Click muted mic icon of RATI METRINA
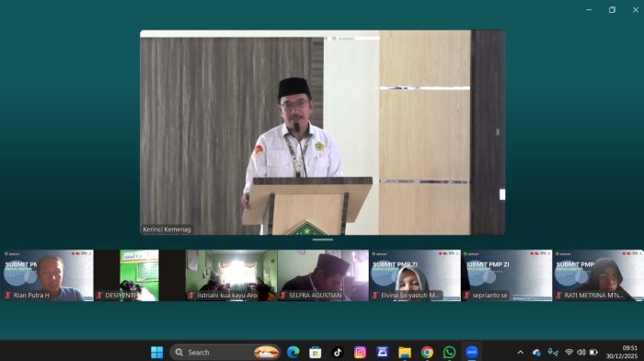 coord(558,296)
